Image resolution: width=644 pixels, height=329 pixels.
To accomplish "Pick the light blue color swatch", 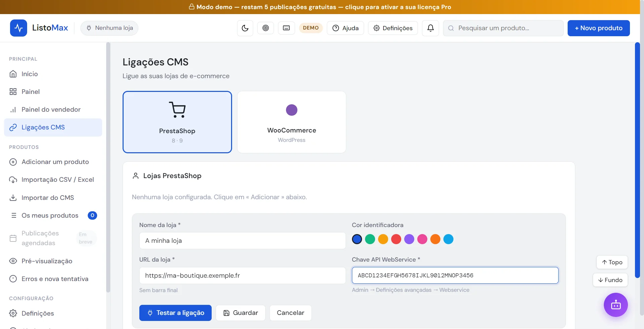I will [448, 239].
